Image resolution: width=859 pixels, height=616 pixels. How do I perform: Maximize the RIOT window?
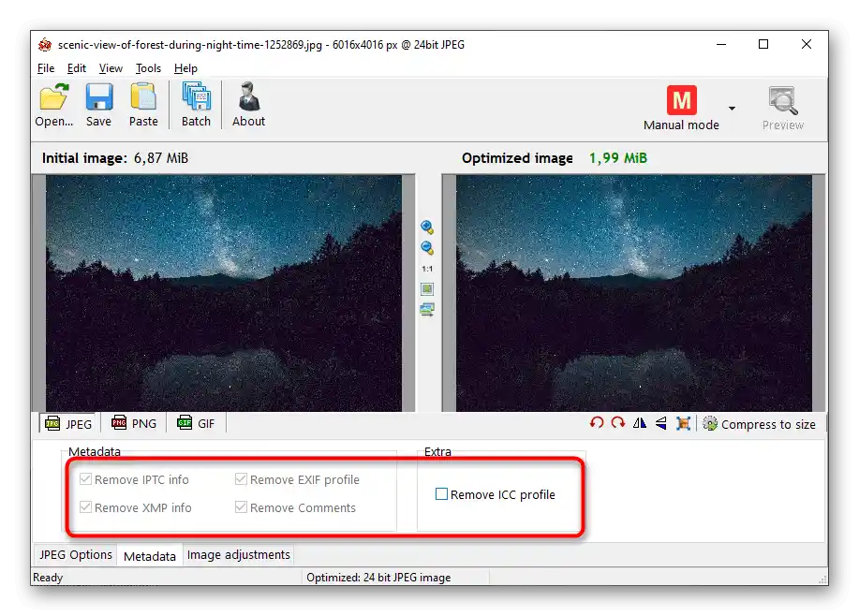point(763,44)
